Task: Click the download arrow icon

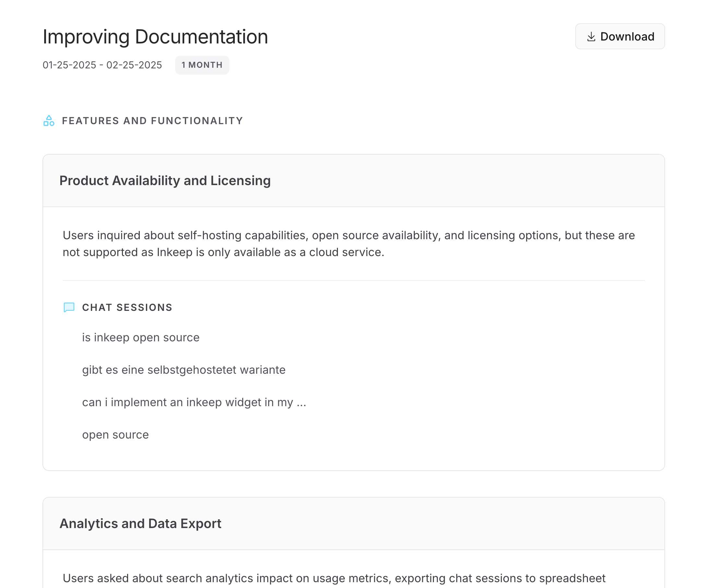Action: 591,37
